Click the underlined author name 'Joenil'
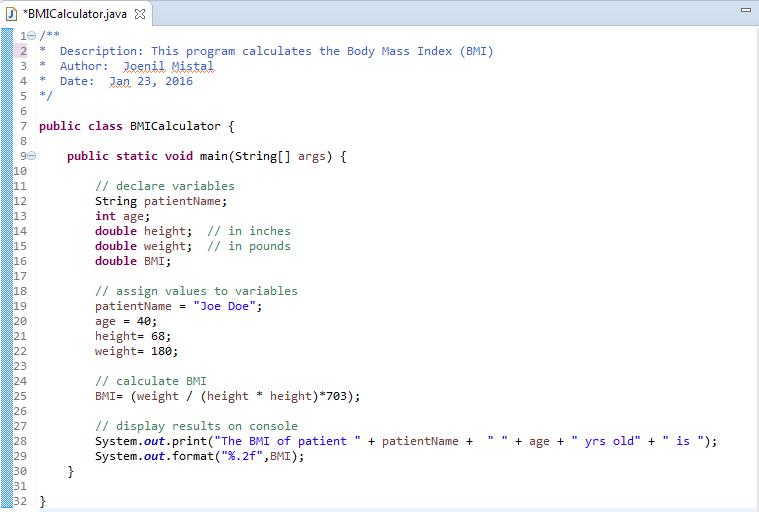The image size is (759, 512). click(x=144, y=66)
